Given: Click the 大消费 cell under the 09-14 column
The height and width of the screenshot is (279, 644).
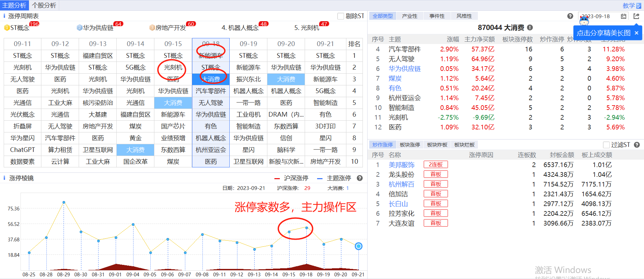Looking at the screenshot, I should 136,150.
